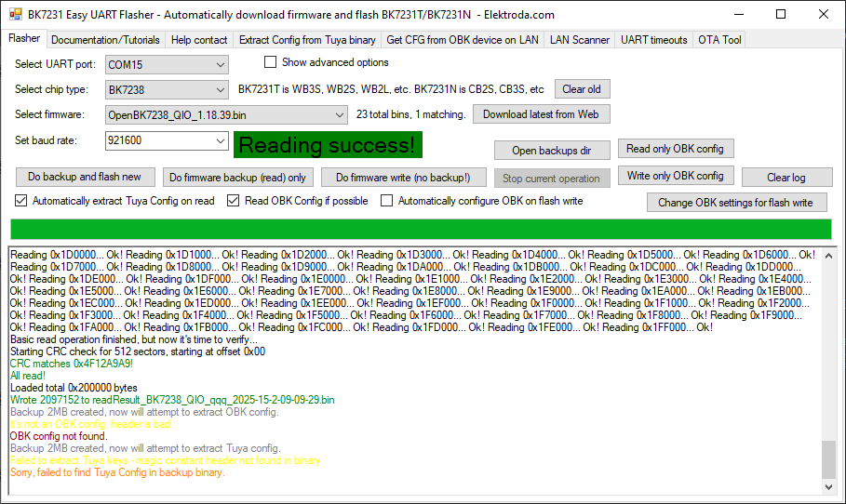The width and height of the screenshot is (846, 504).
Task: Click 'Loaded total 0x200000 bytes' log line
Action: click(x=74, y=388)
